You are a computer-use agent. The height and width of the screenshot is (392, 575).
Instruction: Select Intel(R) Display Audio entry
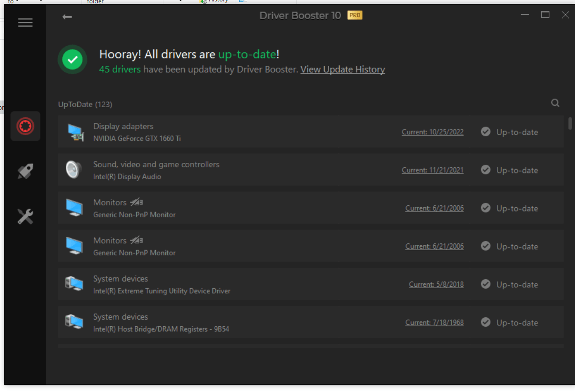(x=311, y=170)
